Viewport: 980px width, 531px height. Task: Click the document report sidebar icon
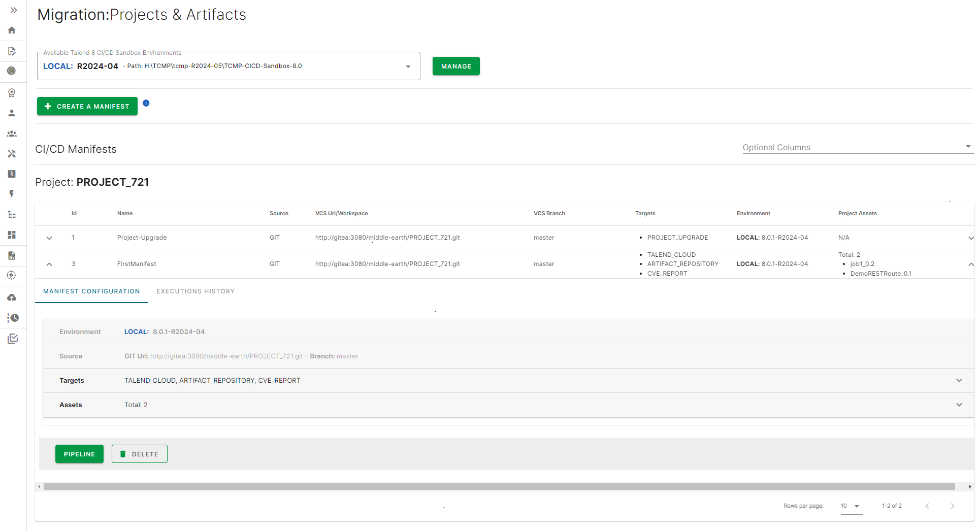(12, 255)
